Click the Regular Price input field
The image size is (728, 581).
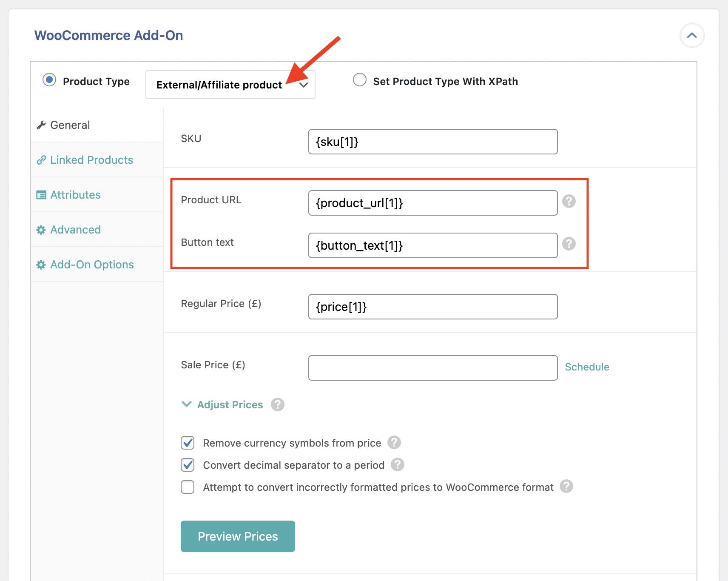433,307
